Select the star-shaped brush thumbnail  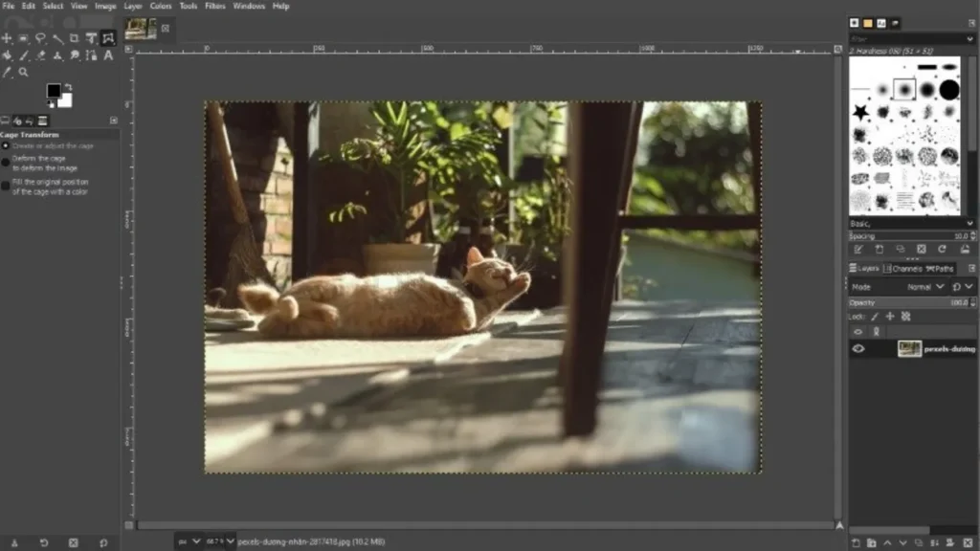[859, 113]
